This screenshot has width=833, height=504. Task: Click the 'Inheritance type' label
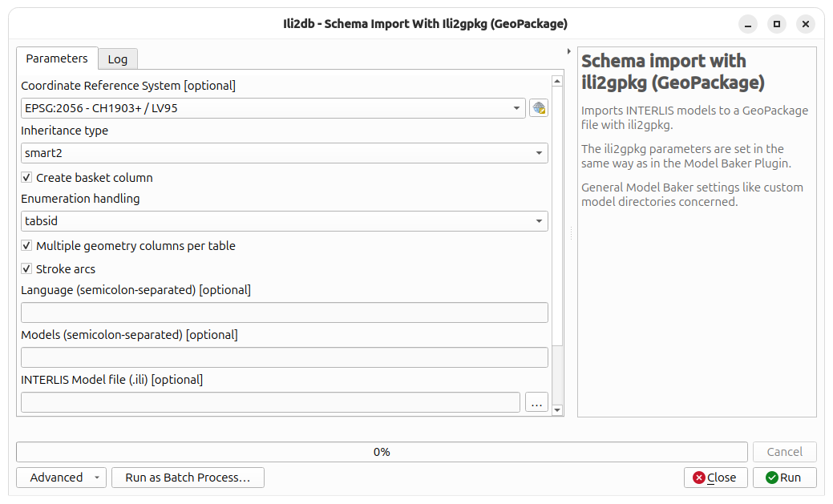(64, 131)
